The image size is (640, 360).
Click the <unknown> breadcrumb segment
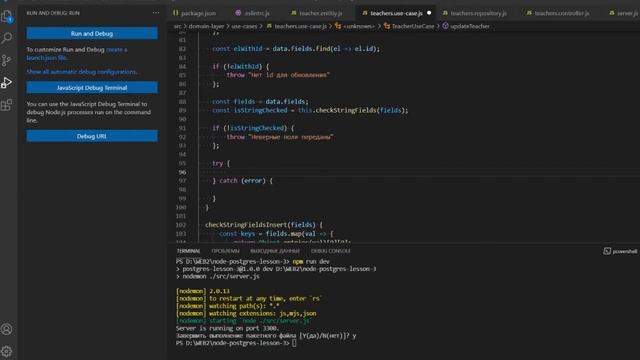click(355, 26)
